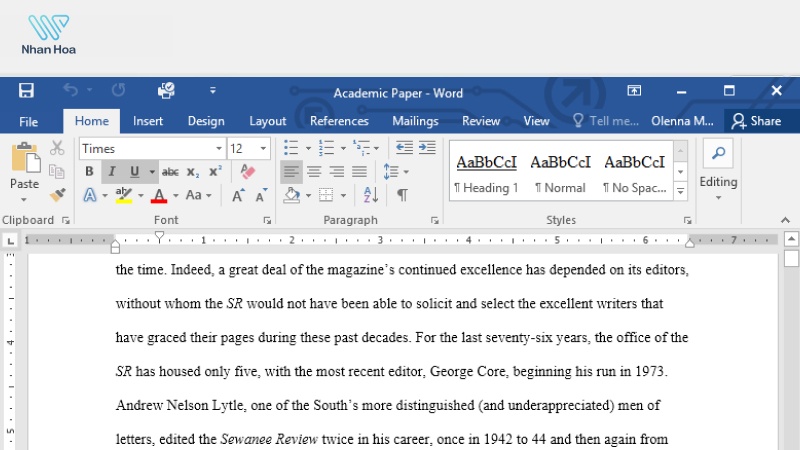This screenshot has width=800, height=450.
Task: Open Customize Quick Access Toolbar arrow
Action: click(x=213, y=91)
